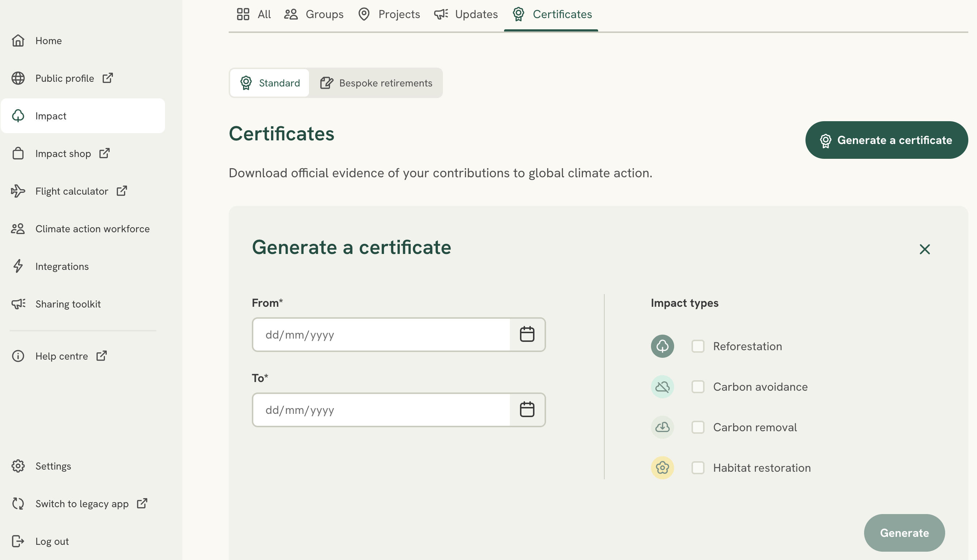Click external-link icon beside Public profile
Viewport: 977px width, 560px height.
coord(108,78)
